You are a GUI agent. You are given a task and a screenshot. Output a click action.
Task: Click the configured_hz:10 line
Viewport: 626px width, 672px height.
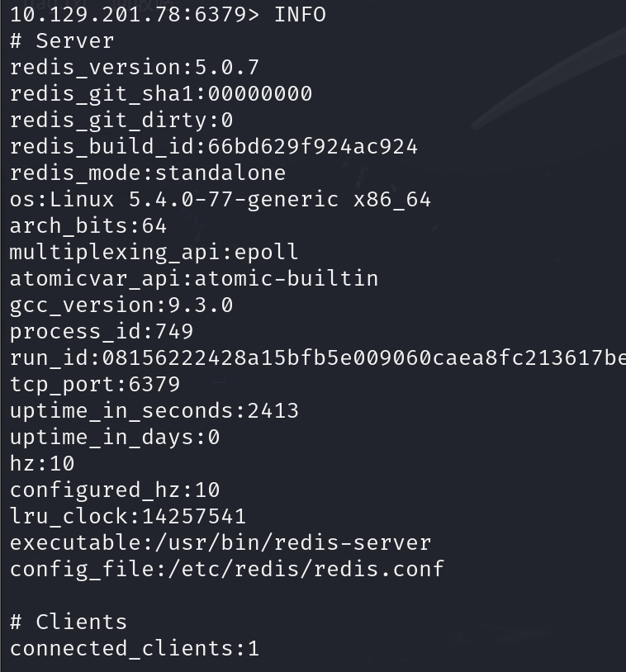tap(115, 490)
